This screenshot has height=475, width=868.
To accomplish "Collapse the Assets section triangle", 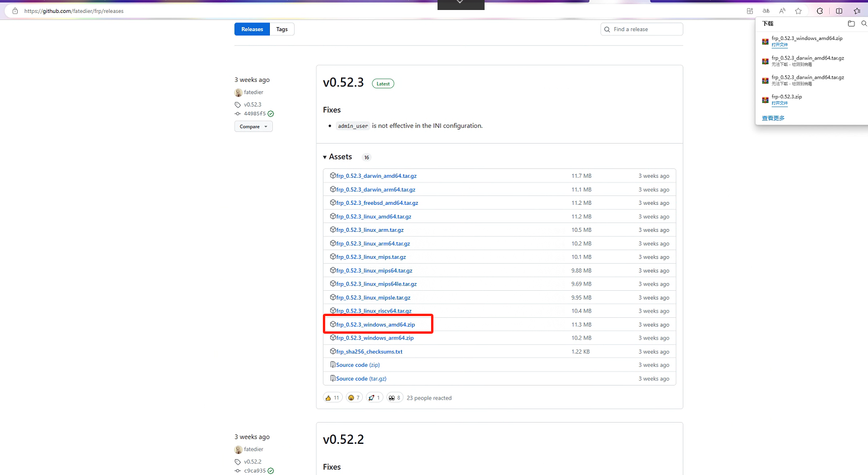I will coord(325,157).
